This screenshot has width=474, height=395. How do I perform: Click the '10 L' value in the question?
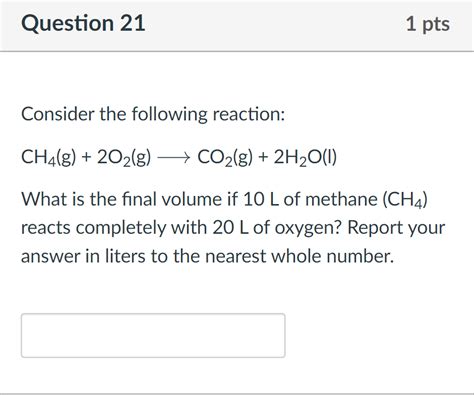tap(261, 199)
